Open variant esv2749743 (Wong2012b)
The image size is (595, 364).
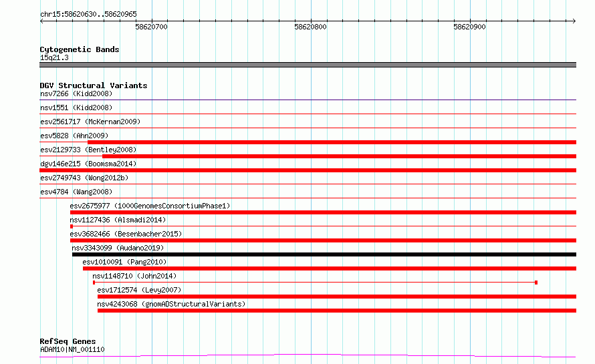[x=84, y=178]
